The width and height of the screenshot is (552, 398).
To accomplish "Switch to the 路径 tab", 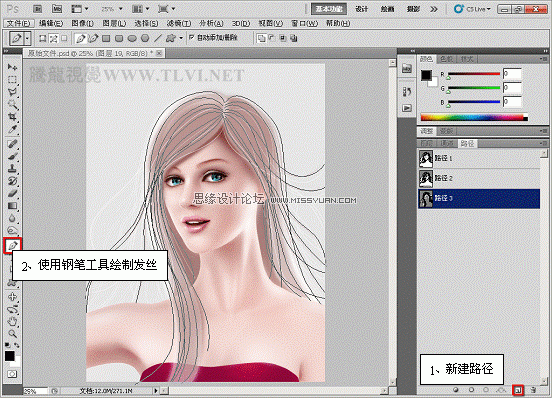I will [467, 143].
